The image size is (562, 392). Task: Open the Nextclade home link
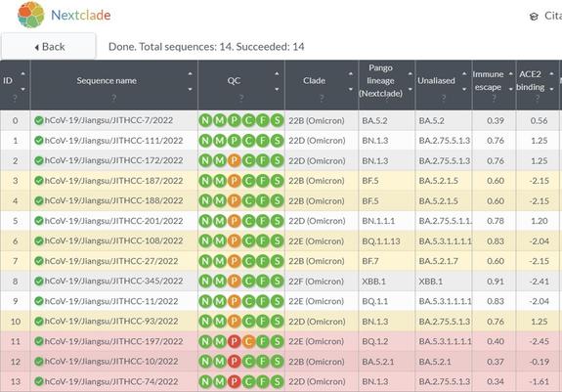(81, 15)
